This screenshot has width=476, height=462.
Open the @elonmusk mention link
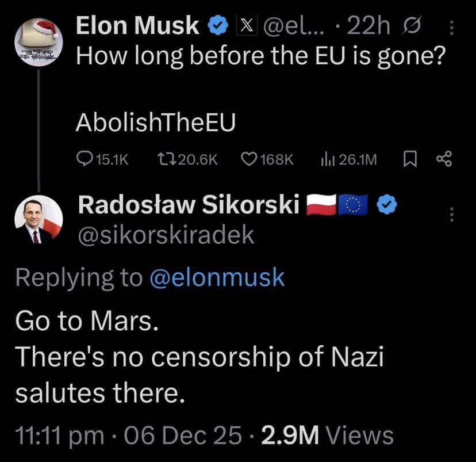[217, 278]
